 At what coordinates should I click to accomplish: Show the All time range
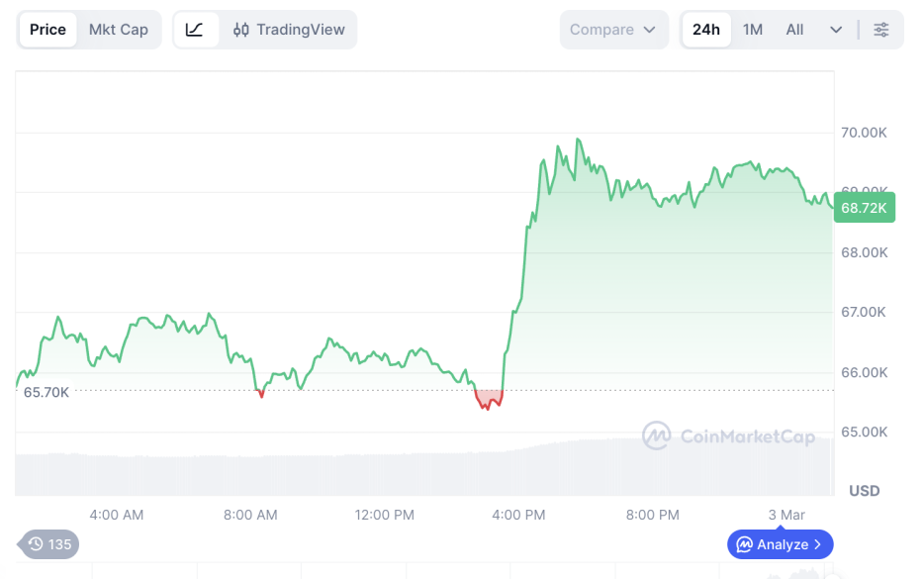tap(794, 30)
